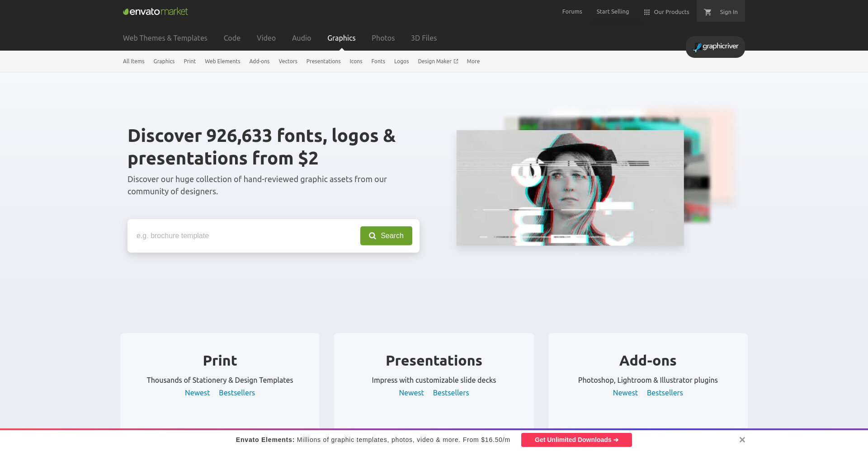868x451 pixels.
Task: Open All Items in the subnavigation
Action: (134, 61)
